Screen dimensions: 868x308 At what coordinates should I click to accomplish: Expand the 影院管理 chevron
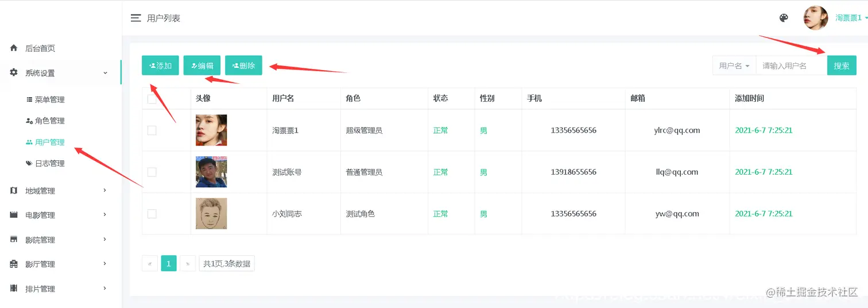point(105,239)
